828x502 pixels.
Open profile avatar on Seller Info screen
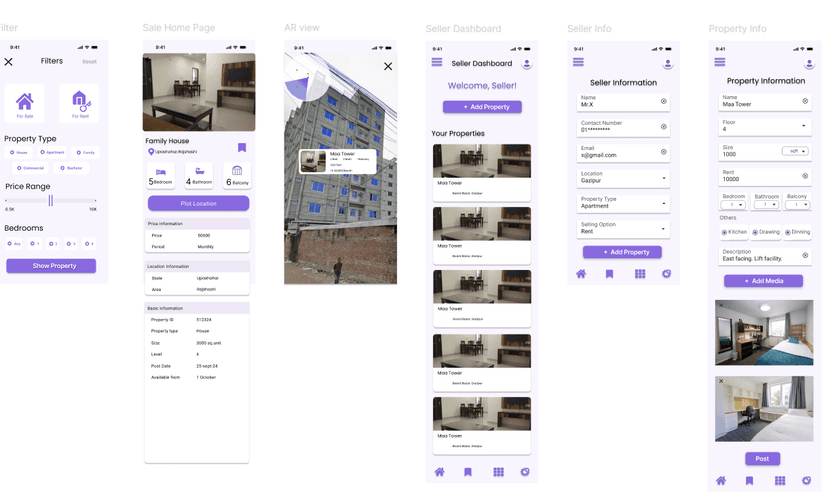668,63
